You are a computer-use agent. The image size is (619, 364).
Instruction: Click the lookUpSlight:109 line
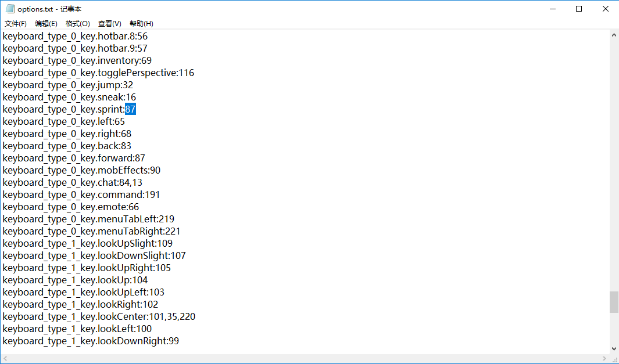click(88, 244)
